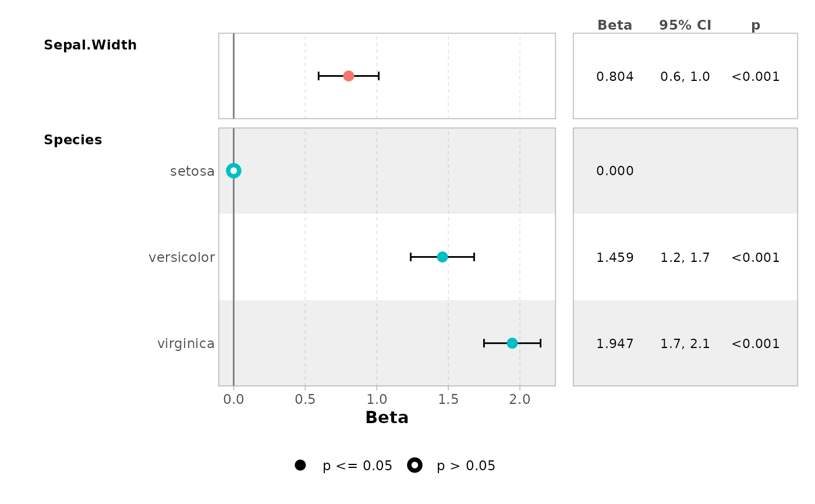The width and height of the screenshot is (815, 504).
Task: Click the Species group heading
Action: pos(73,140)
